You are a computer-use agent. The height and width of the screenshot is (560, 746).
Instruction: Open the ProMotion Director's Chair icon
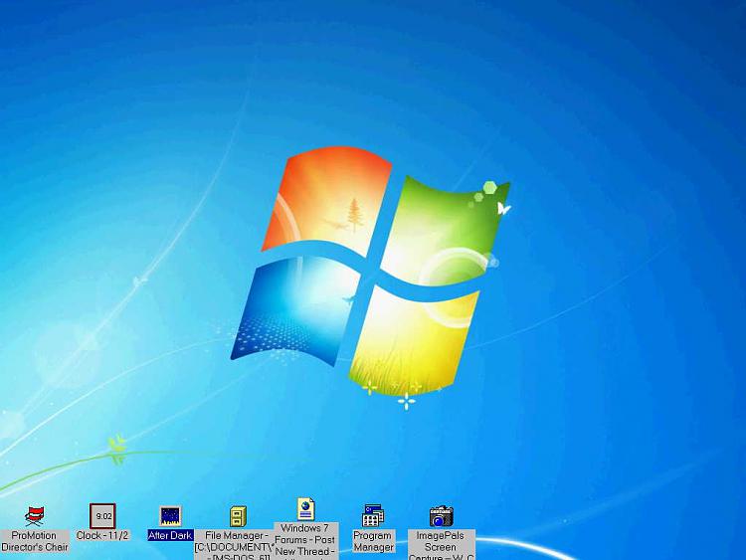pyautogui.click(x=35, y=516)
